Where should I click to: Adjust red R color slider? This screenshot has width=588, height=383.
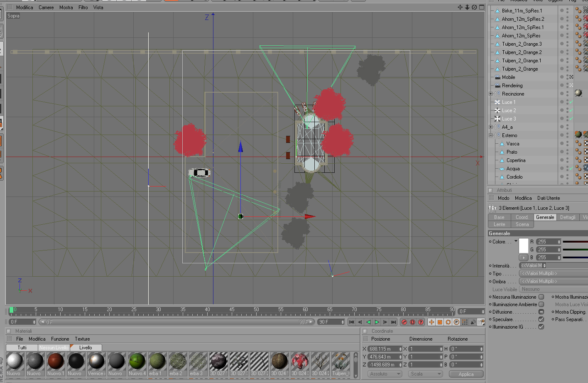(x=575, y=241)
